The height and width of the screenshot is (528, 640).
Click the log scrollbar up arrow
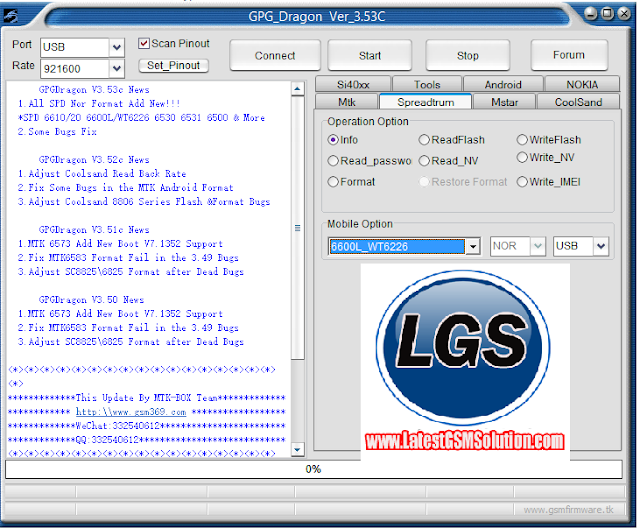[298, 89]
